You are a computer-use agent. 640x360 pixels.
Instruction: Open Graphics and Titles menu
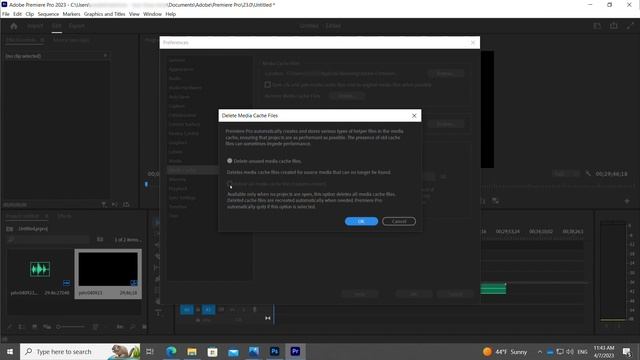point(104,14)
